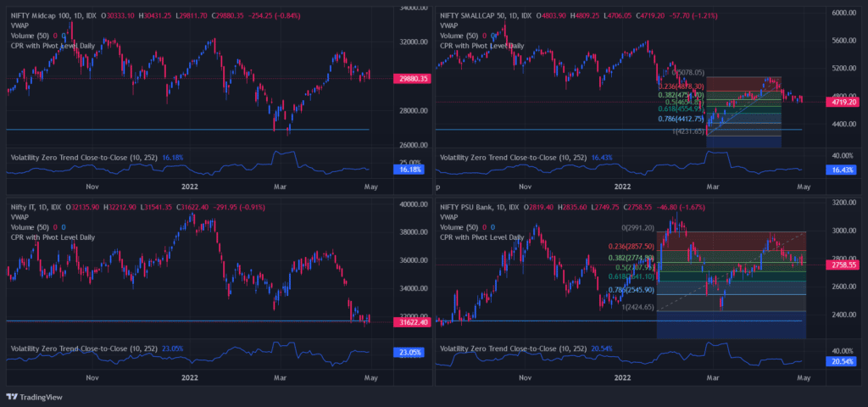The image size is (868, 407).
Task: Select the 1(2424.65) Fibonacci level label
Action: click(x=637, y=307)
